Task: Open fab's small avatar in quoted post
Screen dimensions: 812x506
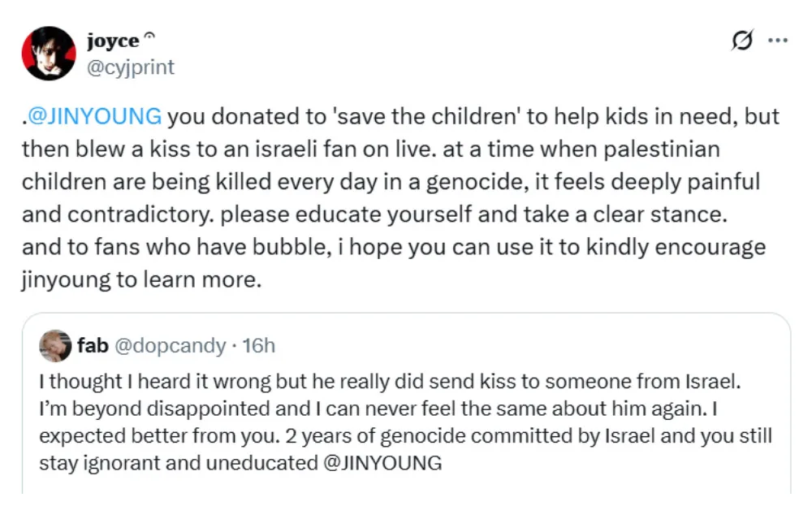Action: [x=54, y=346]
